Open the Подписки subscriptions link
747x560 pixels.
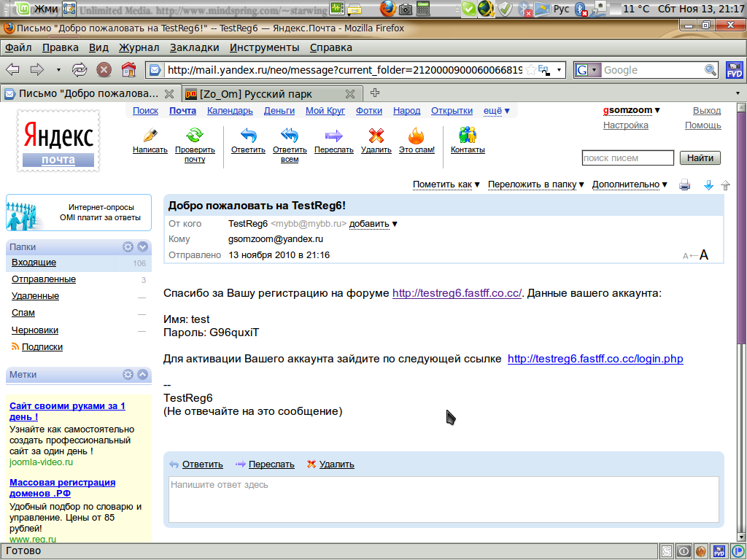(x=42, y=346)
